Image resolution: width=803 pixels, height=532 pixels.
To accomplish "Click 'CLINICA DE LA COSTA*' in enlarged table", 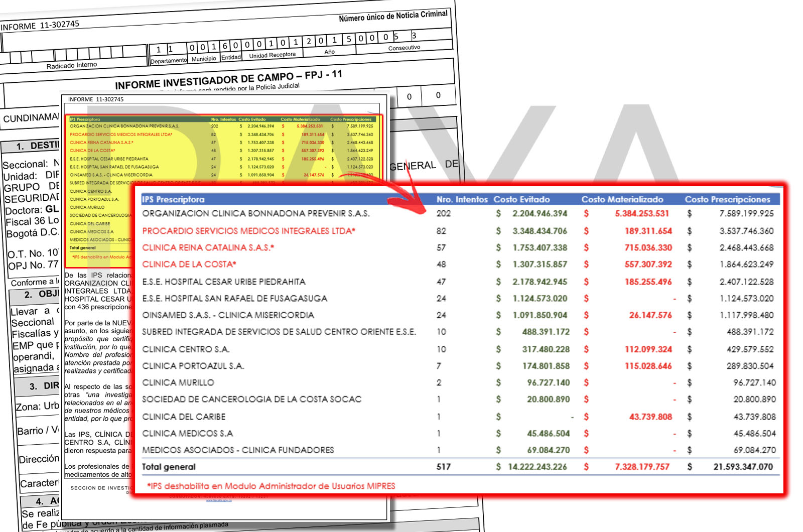I will tap(189, 264).
